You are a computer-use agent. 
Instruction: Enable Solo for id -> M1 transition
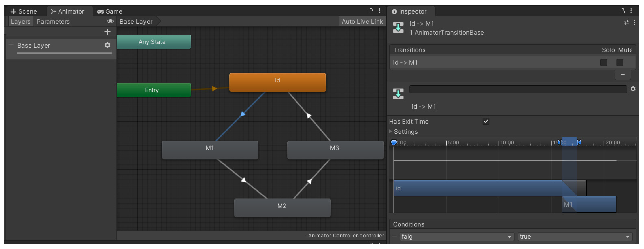pyautogui.click(x=603, y=62)
